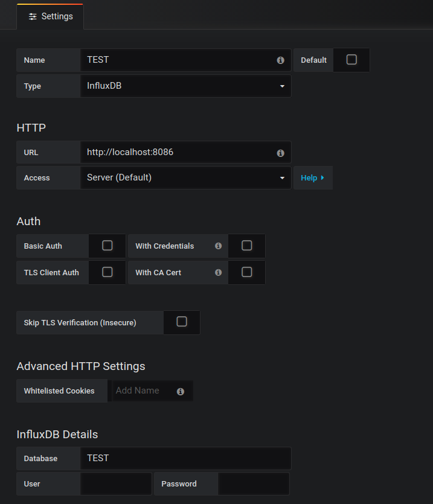Open the Access dropdown showing Server (Default)
The height and width of the screenshot is (504, 433).
click(185, 177)
